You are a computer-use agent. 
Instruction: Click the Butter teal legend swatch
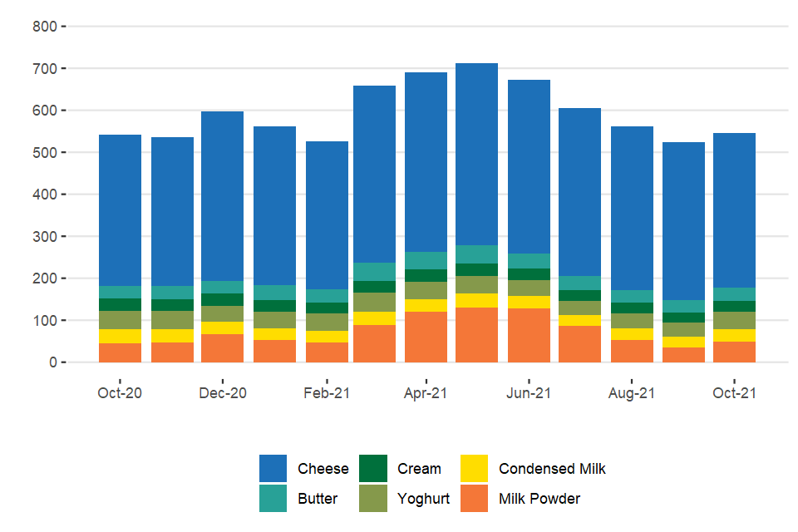(273, 499)
